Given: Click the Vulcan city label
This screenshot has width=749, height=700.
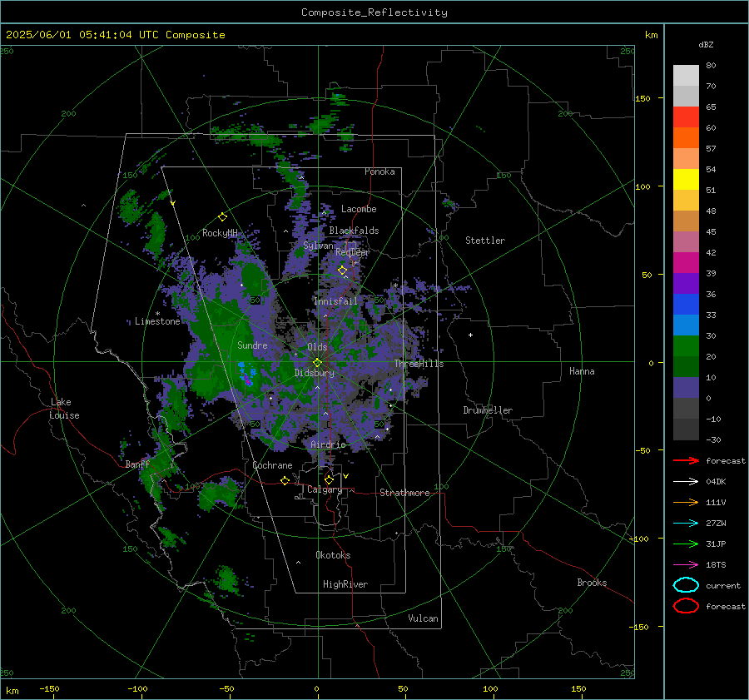Looking at the screenshot, I should (424, 618).
